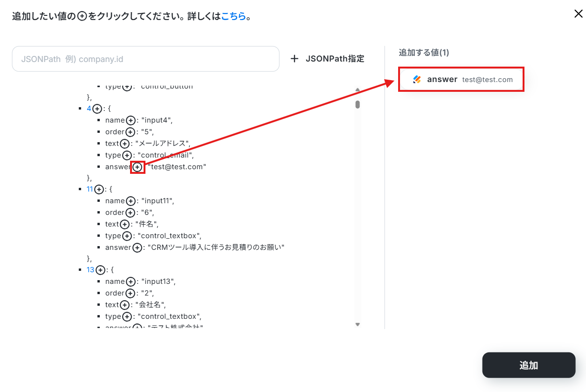Click the value "メールアドレス"
Image resolution: width=586 pixels, height=392 pixels.
[x=162, y=144]
